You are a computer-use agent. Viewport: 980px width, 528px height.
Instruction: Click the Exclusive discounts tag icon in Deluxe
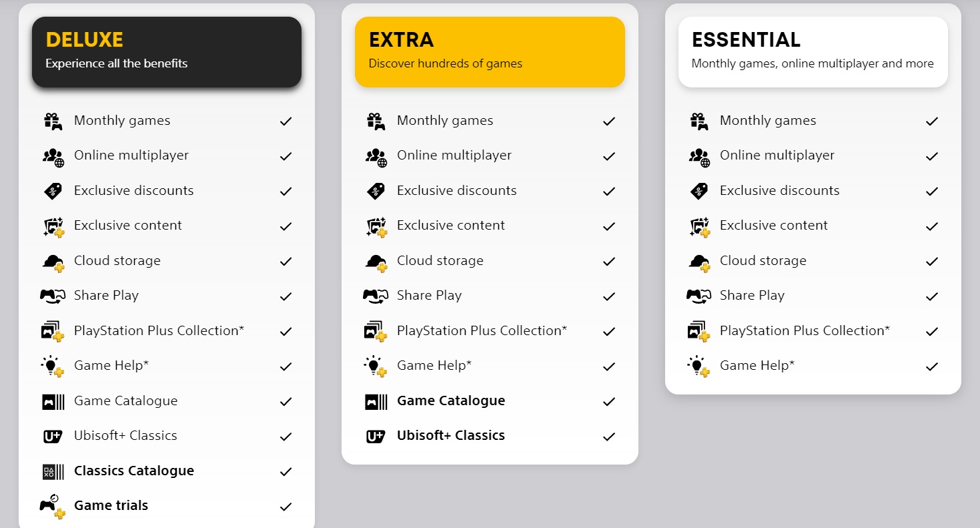pyautogui.click(x=53, y=191)
